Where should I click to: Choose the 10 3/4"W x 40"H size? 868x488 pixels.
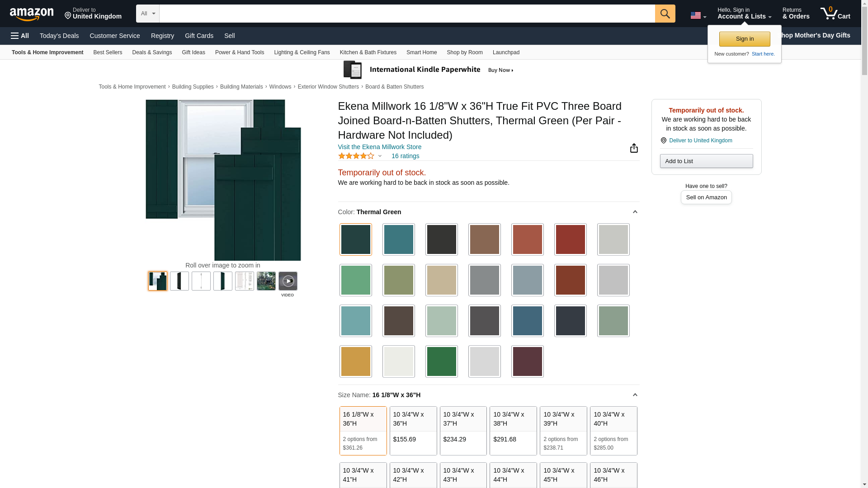(613, 430)
